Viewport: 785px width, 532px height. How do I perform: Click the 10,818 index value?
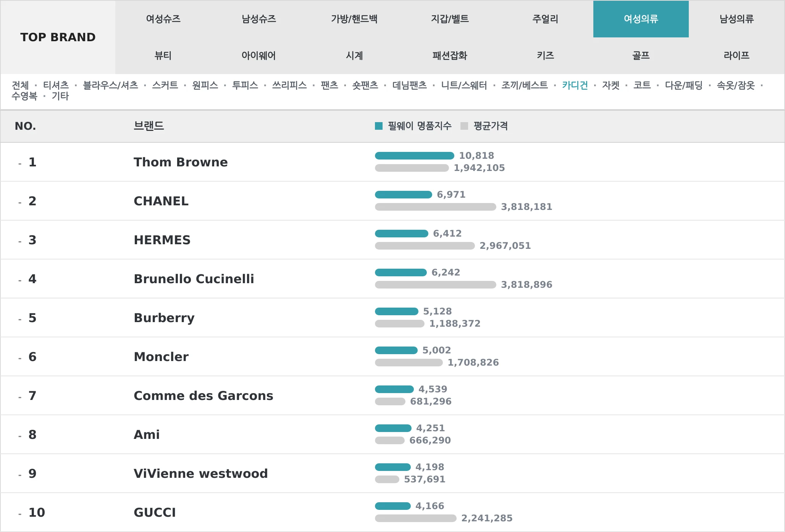[476, 156]
